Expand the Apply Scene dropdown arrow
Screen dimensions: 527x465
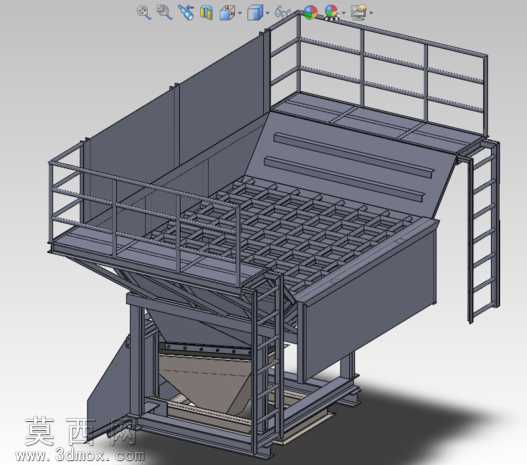tap(343, 13)
